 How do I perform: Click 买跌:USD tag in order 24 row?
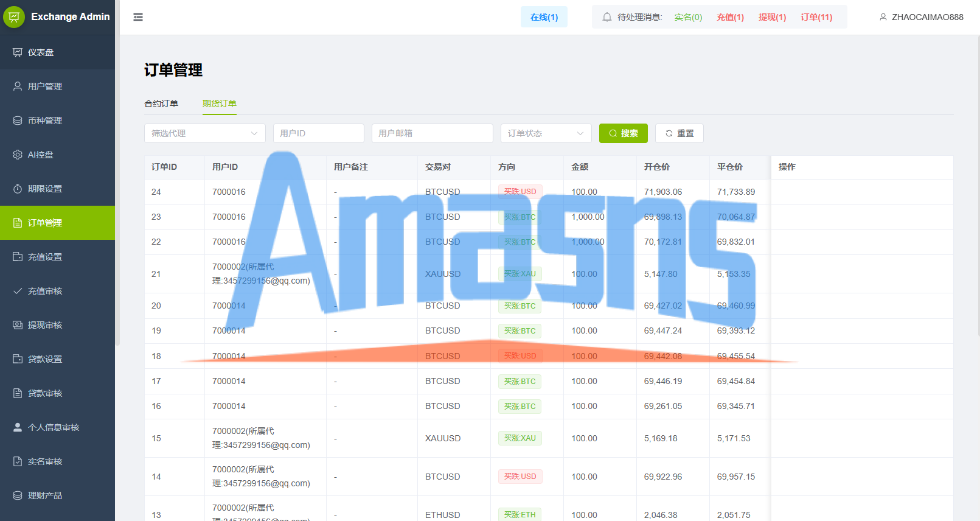(x=520, y=192)
